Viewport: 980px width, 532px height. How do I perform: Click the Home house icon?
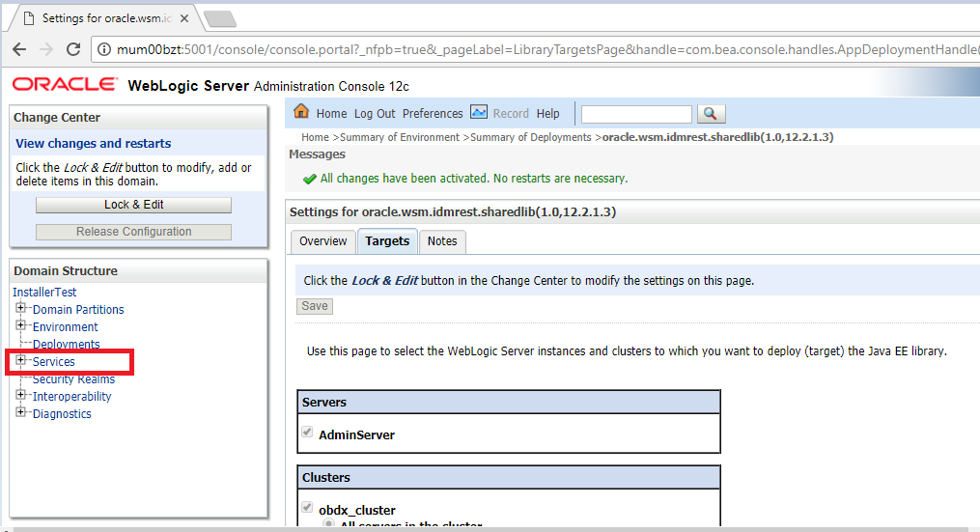[301, 111]
